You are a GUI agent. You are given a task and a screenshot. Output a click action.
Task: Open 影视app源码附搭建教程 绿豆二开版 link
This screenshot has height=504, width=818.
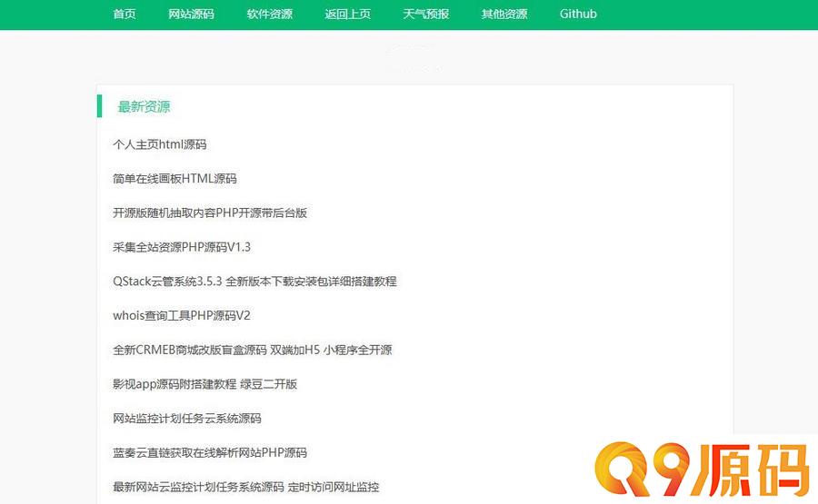205,384
